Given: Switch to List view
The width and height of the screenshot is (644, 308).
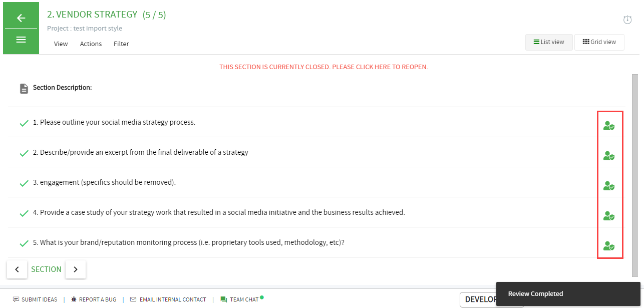Looking at the screenshot, I should coord(549,42).
